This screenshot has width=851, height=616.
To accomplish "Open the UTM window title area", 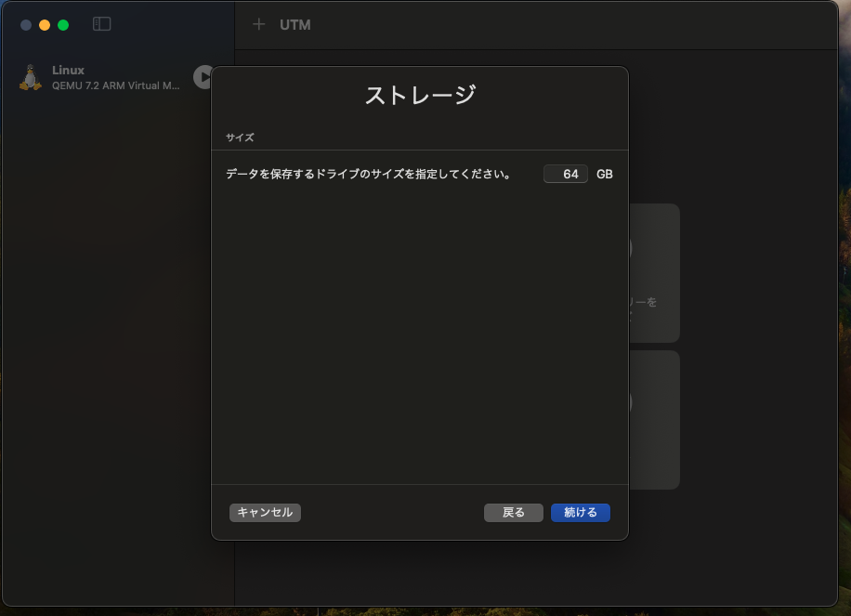I will (x=295, y=24).
